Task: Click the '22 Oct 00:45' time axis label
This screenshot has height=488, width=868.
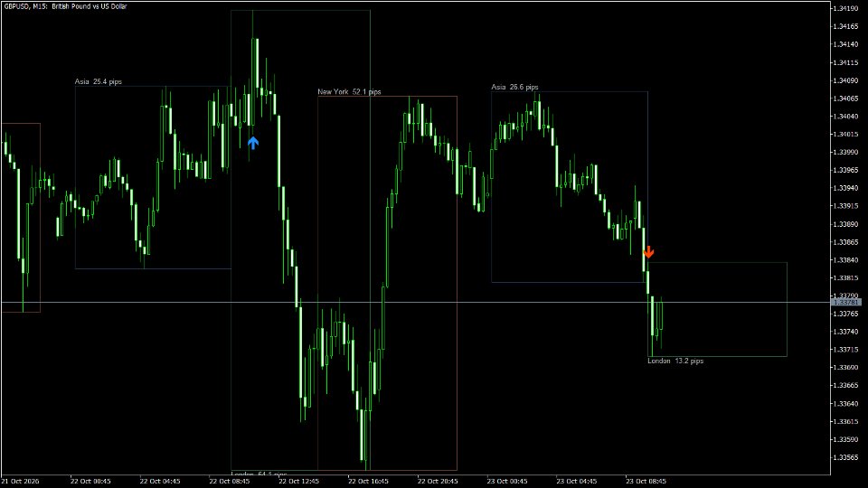Action: [x=90, y=482]
